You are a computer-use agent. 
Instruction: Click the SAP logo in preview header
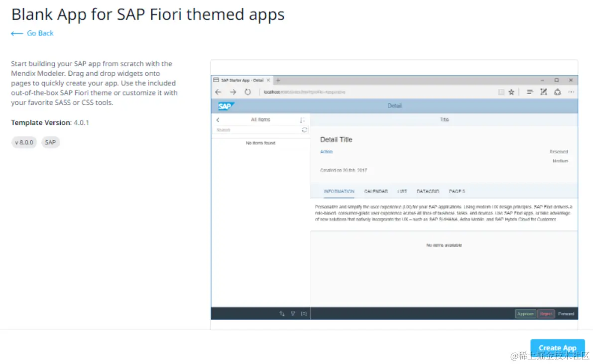226,106
